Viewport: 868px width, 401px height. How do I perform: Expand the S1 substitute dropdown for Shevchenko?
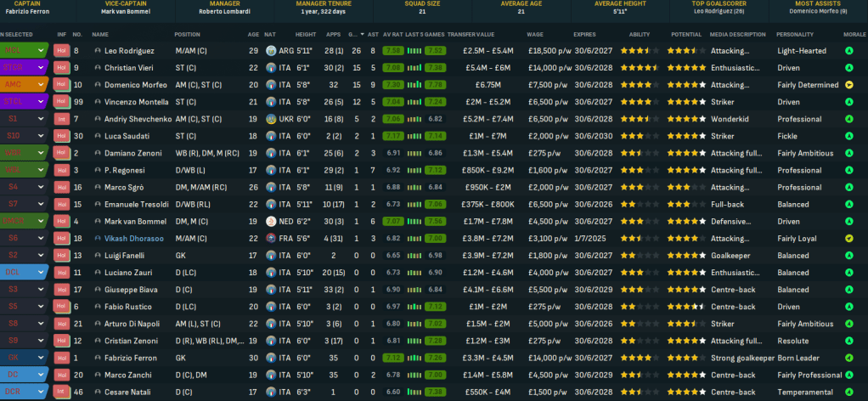[40, 119]
